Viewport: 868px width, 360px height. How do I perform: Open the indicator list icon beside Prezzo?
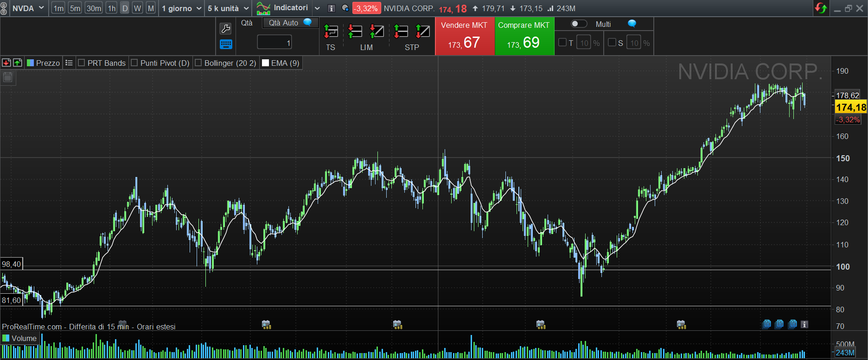69,63
